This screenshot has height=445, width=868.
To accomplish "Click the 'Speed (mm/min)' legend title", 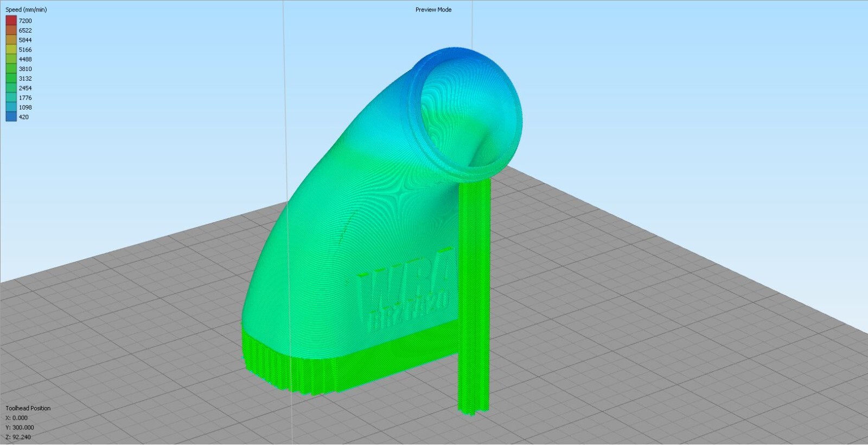I will coord(26,10).
